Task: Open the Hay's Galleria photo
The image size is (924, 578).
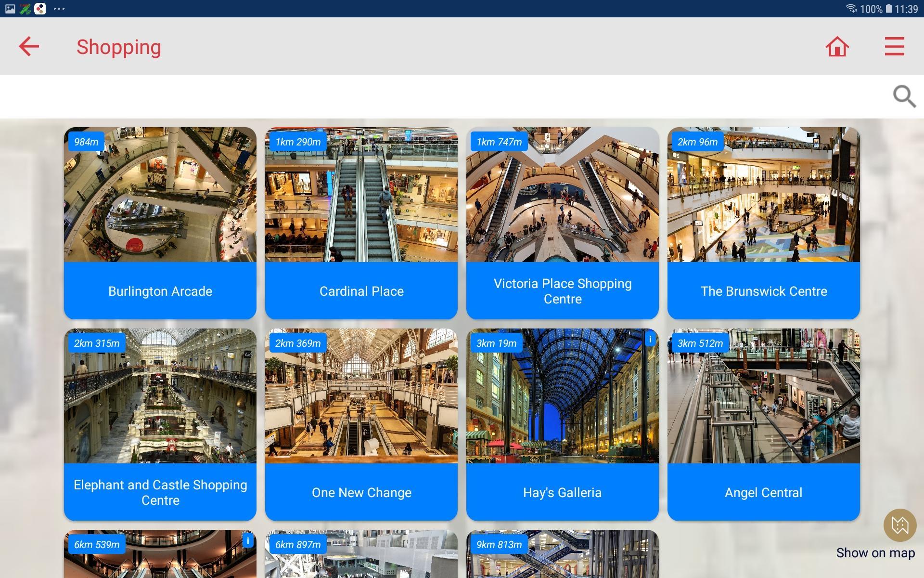Action: click(x=563, y=396)
